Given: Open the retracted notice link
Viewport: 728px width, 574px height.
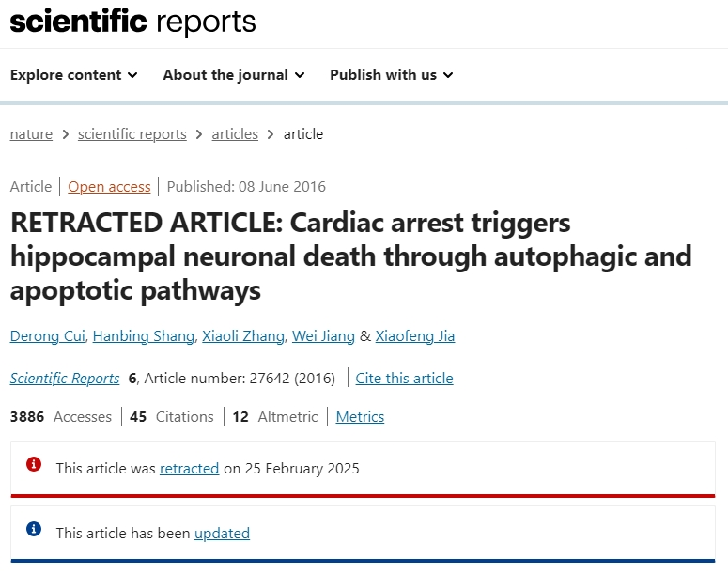Looking at the screenshot, I should coord(189,468).
